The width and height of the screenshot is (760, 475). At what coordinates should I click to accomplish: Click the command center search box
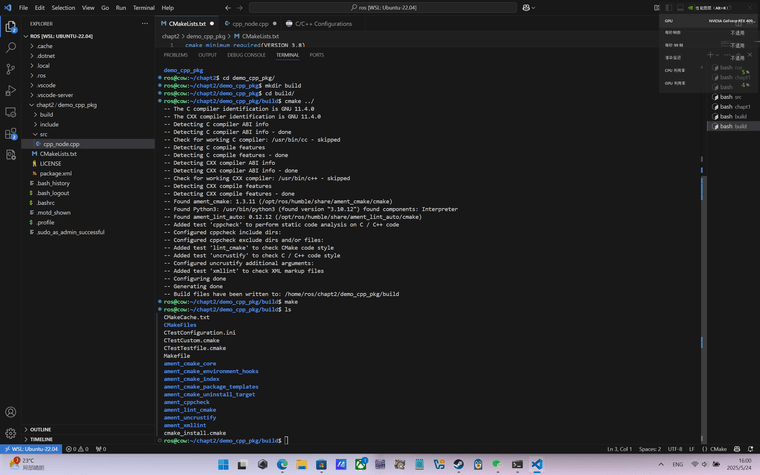pyautogui.click(x=383, y=8)
